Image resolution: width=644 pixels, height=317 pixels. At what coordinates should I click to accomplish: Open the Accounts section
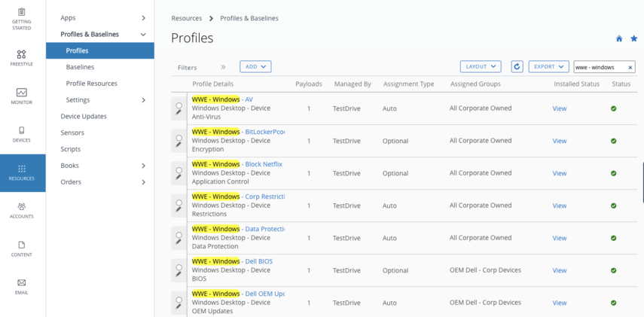coord(21,210)
